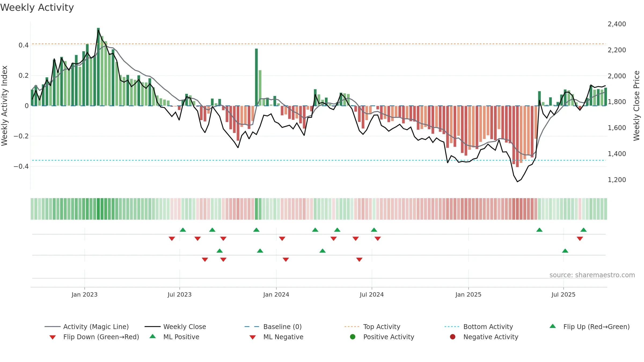This screenshot has width=644, height=362.
Task: Toggle Top Activity legend entry
Action: click(x=372, y=327)
